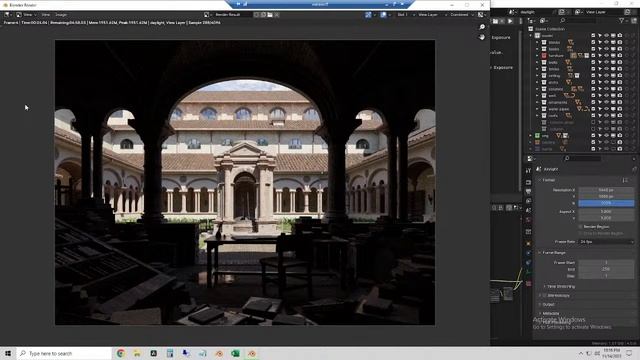Click the veg collection's green icon
Viewport: 640px width, 360px height.
538,136
